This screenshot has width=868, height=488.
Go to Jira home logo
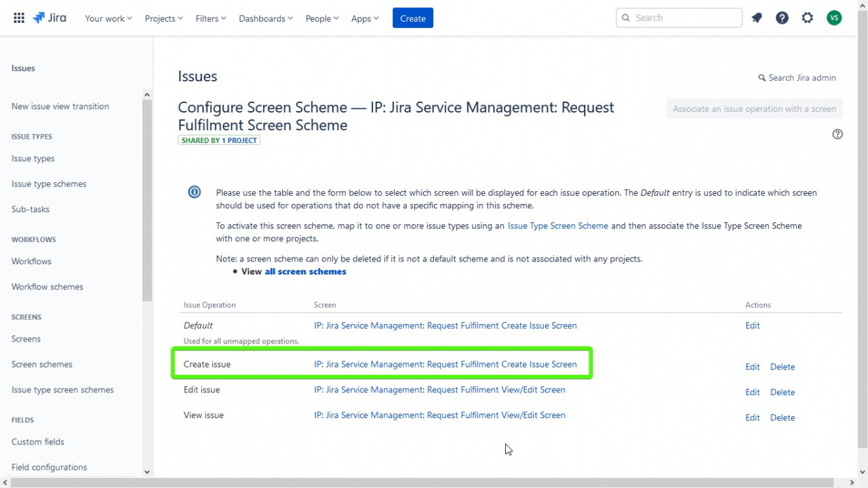(x=50, y=18)
